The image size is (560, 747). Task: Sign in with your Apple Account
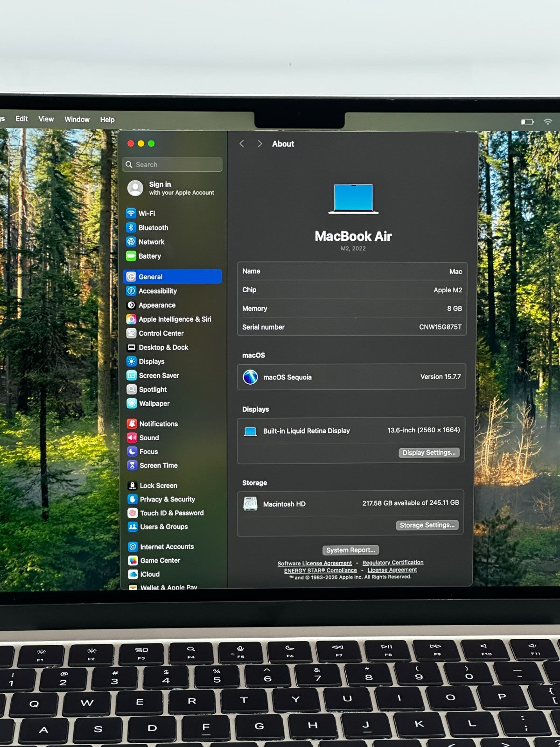click(171, 188)
